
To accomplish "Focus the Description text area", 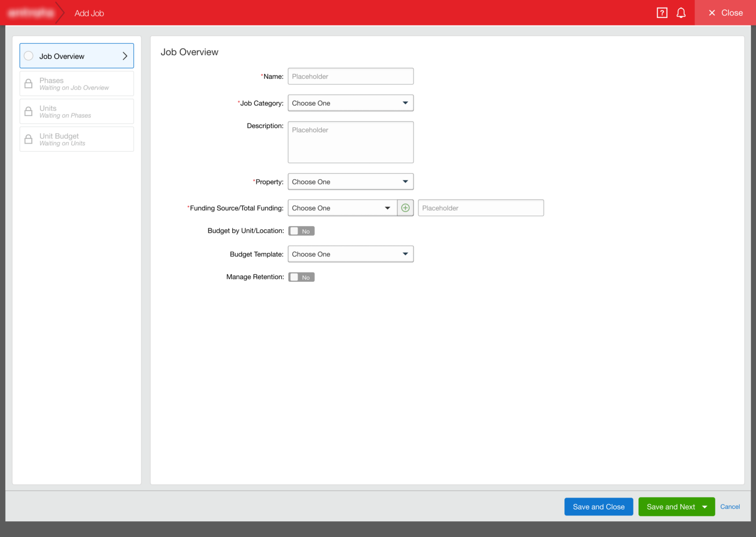I will pyautogui.click(x=350, y=142).
